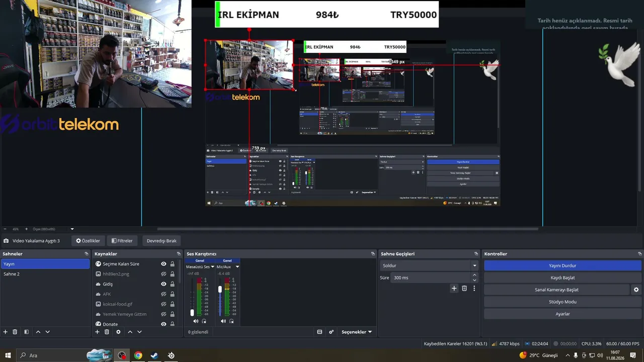Increase transition Süre with up arrow
This screenshot has height=362, width=644.
tap(474, 275)
